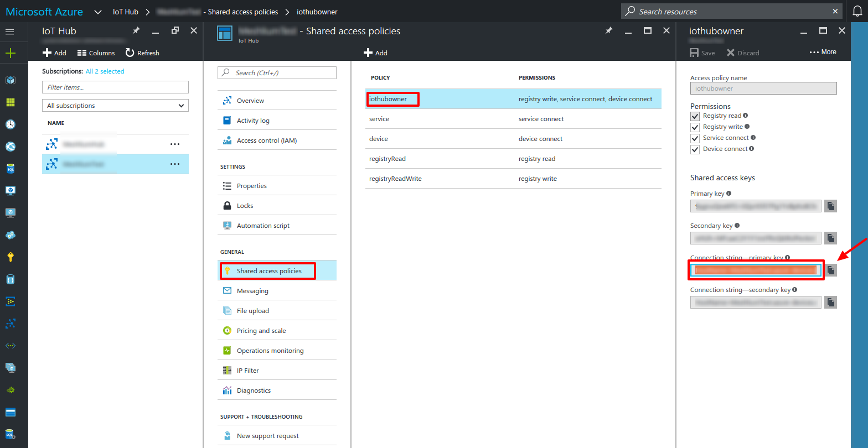Focus the Filter items input field
Viewport: 868px width, 448px height.
point(115,87)
